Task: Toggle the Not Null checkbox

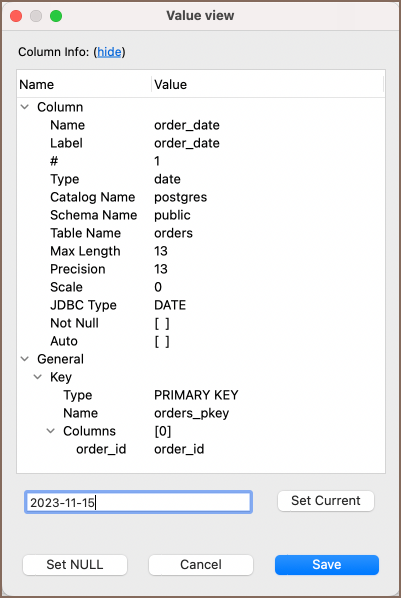Action: [x=162, y=323]
